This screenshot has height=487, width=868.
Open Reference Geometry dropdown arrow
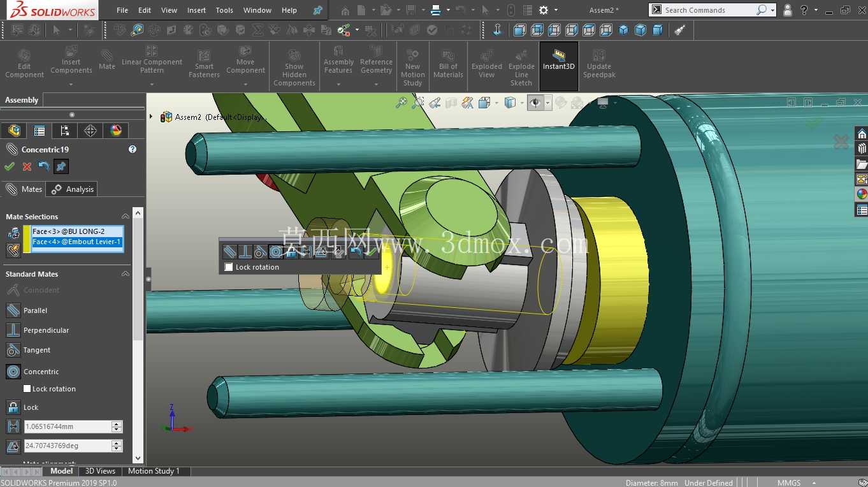(x=376, y=84)
